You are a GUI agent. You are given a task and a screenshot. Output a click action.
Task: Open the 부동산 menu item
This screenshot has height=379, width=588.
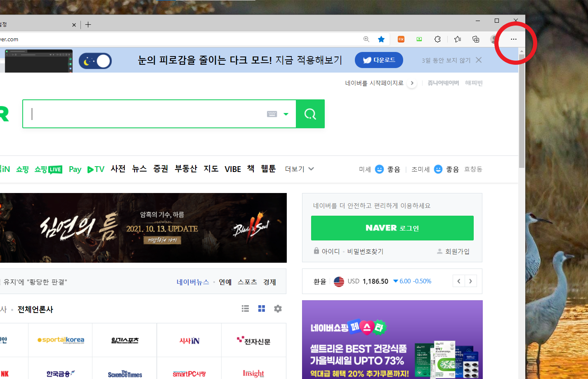click(186, 169)
